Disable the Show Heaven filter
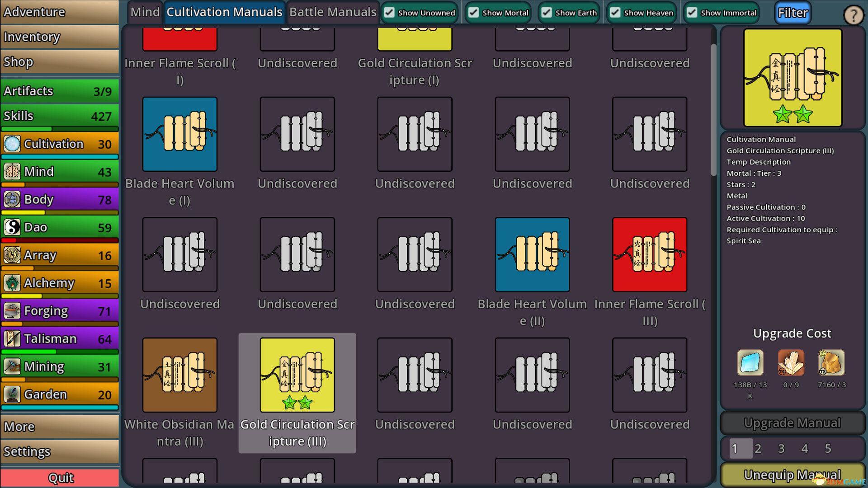The image size is (868, 488). click(x=615, y=13)
